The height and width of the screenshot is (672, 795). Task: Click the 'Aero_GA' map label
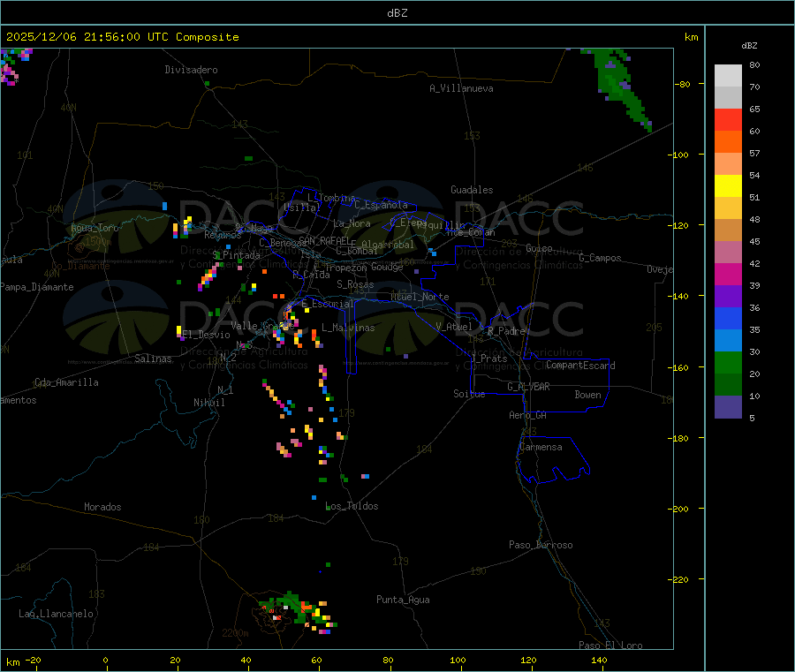pyautogui.click(x=528, y=415)
